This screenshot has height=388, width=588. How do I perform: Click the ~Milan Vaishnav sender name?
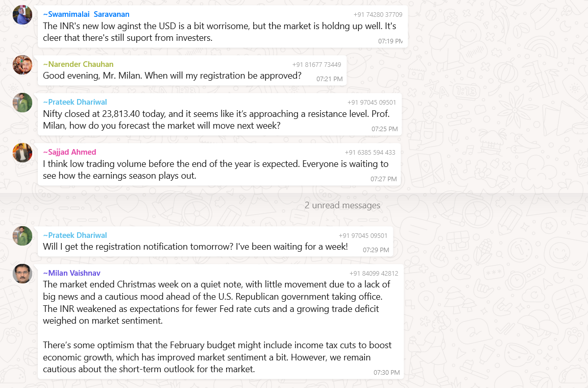(71, 273)
